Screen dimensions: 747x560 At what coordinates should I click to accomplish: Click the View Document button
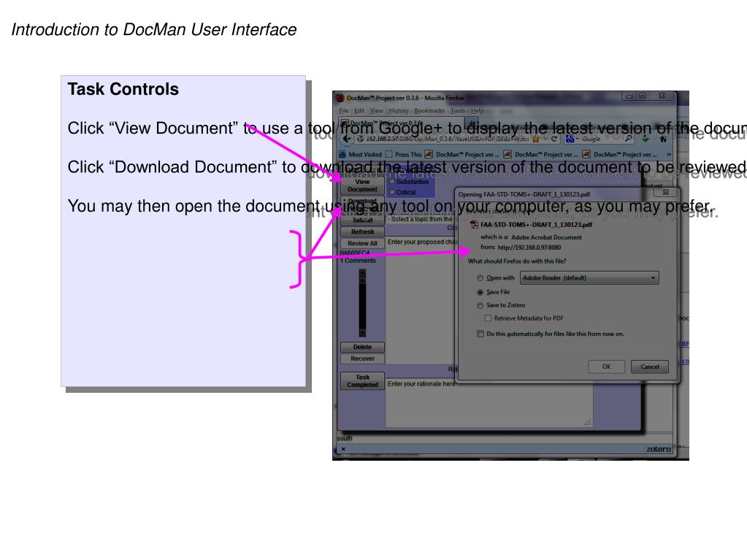tap(362, 185)
